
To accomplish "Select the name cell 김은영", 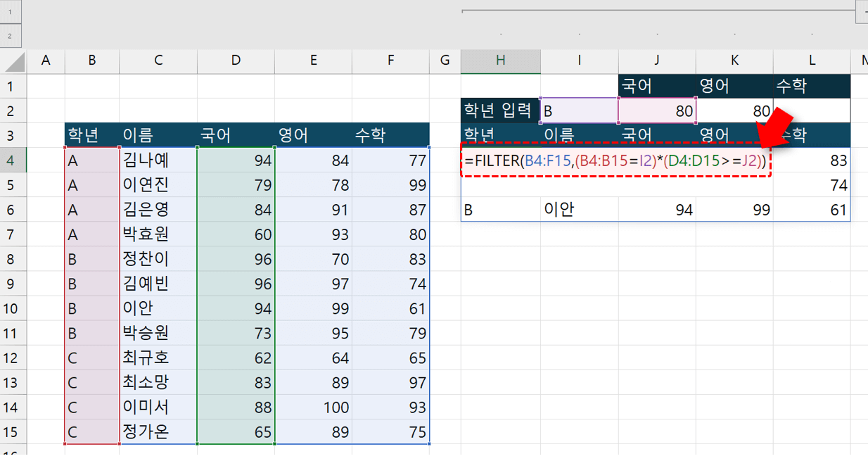I will tap(158, 210).
